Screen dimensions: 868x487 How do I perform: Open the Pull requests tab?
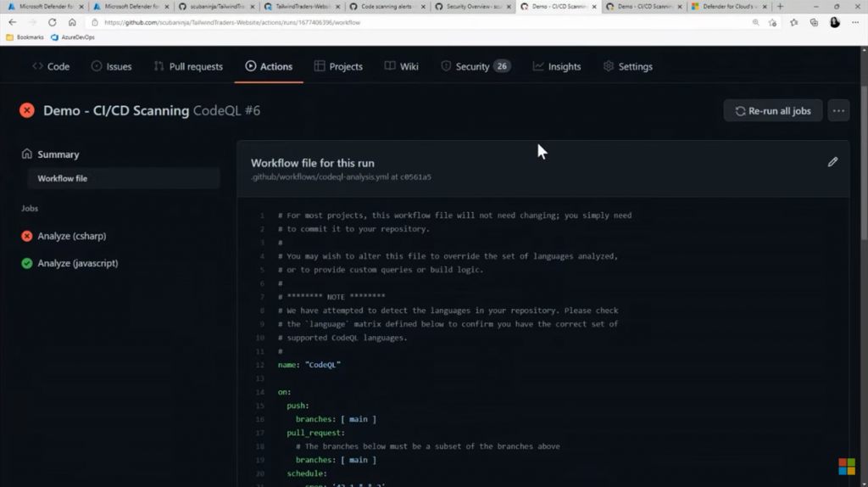[188, 66]
